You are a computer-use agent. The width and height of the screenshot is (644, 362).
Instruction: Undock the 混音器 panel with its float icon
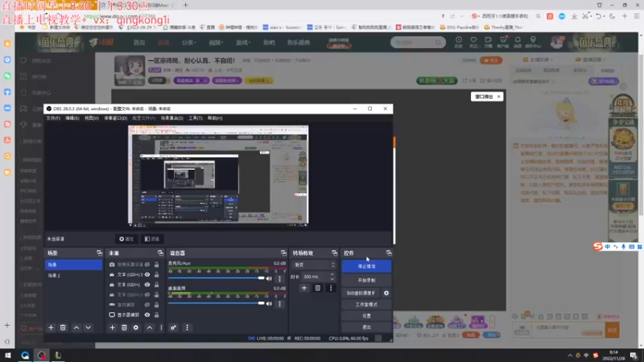point(283,253)
